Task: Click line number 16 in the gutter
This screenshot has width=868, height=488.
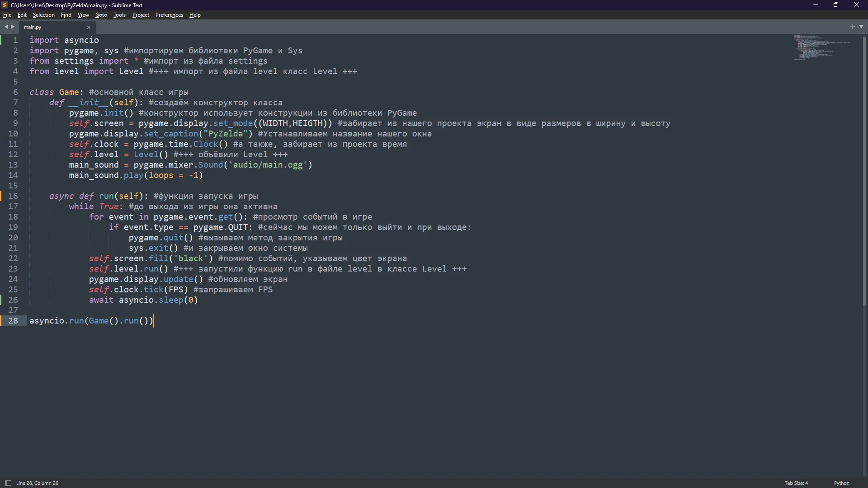Action: (13, 196)
